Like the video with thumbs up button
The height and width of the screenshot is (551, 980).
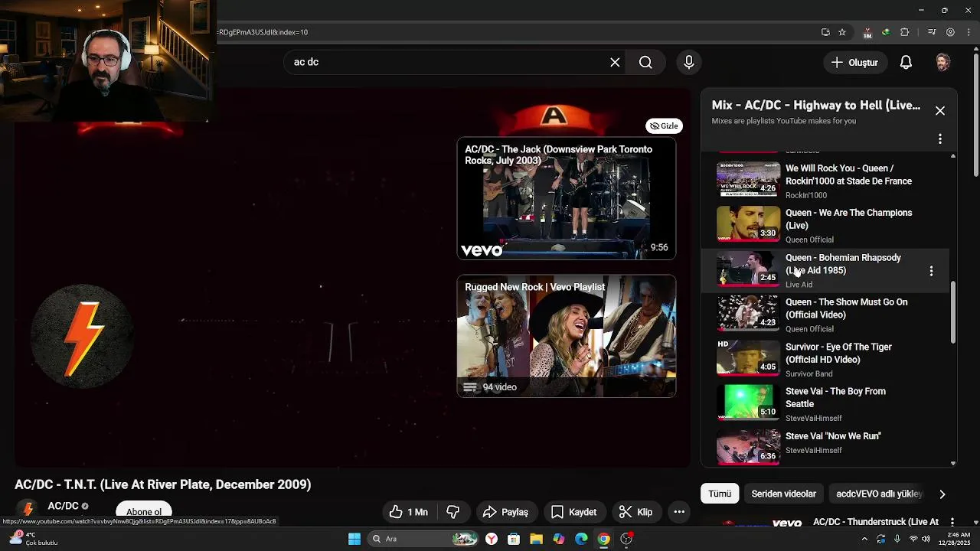(x=409, y=512)
